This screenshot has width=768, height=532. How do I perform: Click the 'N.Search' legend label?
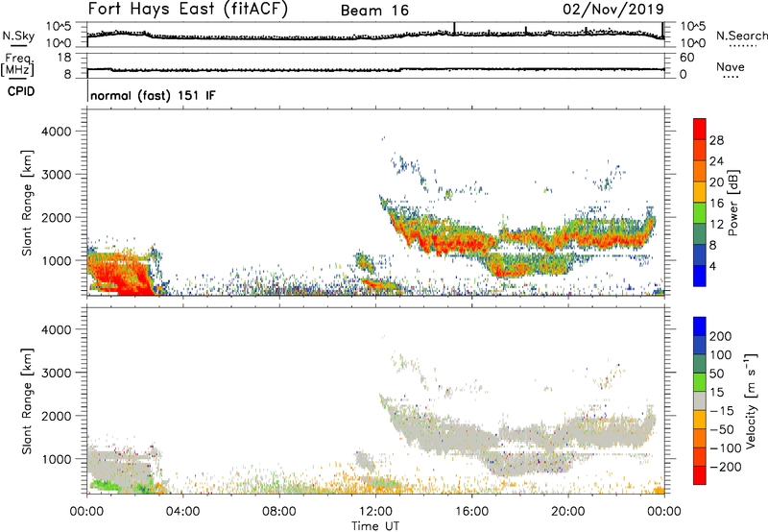point(741,36)
